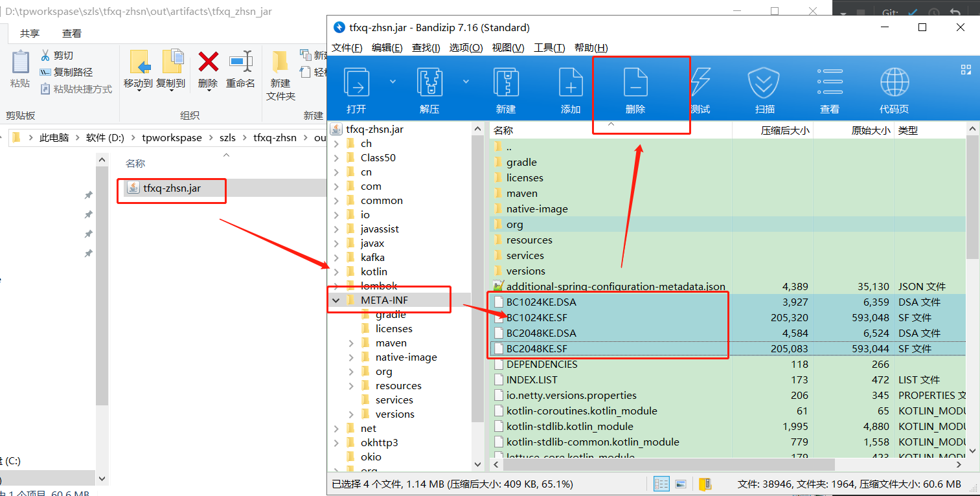Expand the maven subfolder under META-INF

coord(351,343)
